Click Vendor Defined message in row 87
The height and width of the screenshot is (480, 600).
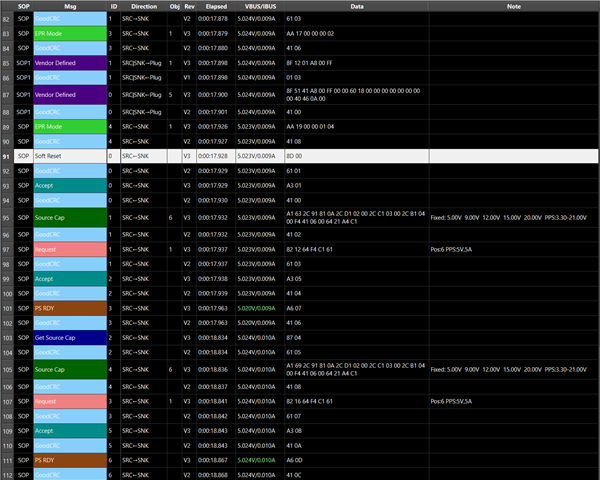click(70, 95)
